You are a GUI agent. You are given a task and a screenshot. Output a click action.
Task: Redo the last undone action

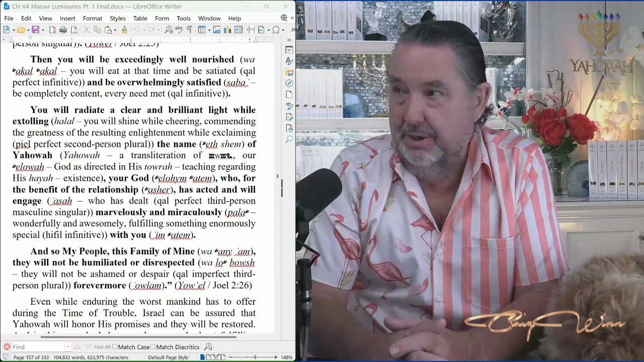[152, 30]
